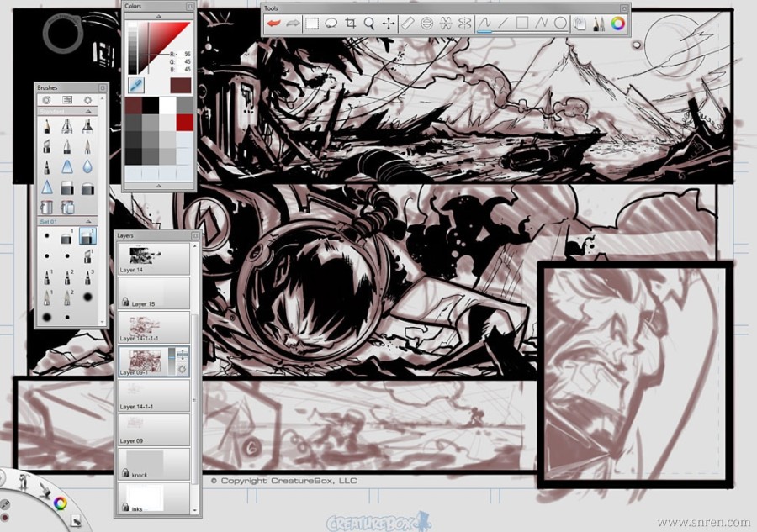757x532 pixels.
Task: Select the Rectangle shape tool
Action: 521,24
